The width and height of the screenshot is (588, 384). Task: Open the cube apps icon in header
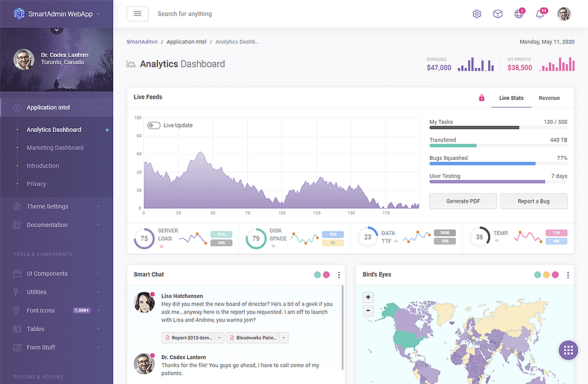[497, 14]
